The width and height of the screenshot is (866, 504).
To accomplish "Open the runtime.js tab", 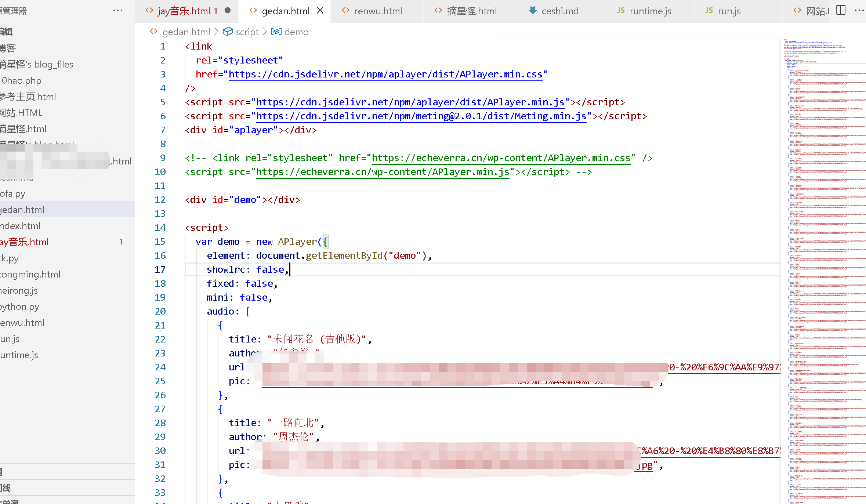I will coord(650,11).
